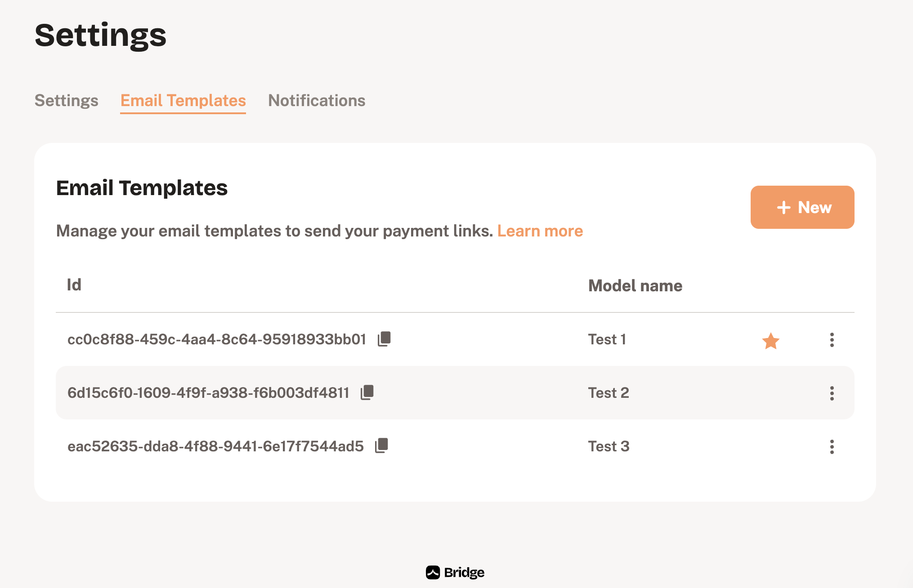Screen dimensions: 913x588
Task: Click the Model name column header
Action: [x=635, y=286]
